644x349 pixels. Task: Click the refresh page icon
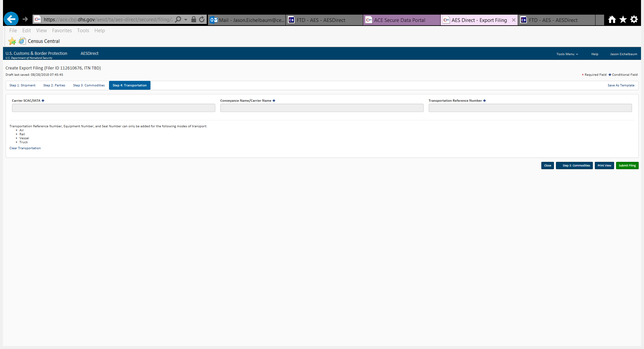coord(202,20)
